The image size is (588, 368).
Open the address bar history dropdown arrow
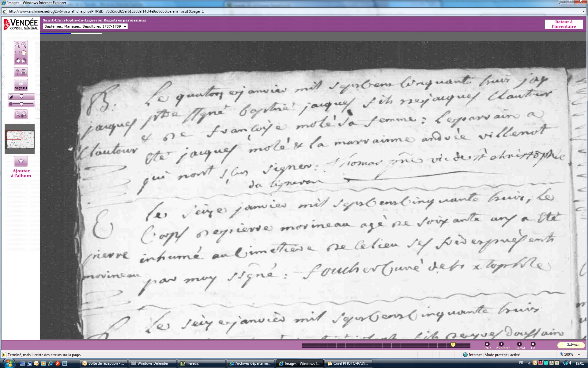[x=584, y=11]
